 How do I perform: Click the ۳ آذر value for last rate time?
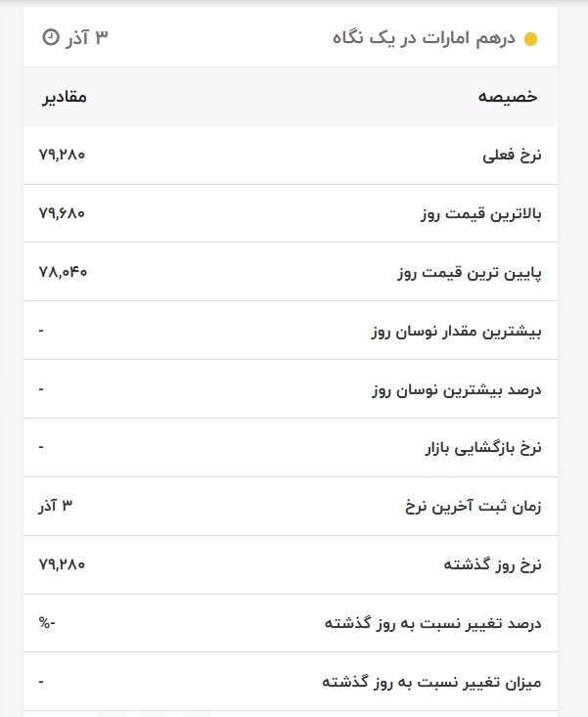point(56,506)
